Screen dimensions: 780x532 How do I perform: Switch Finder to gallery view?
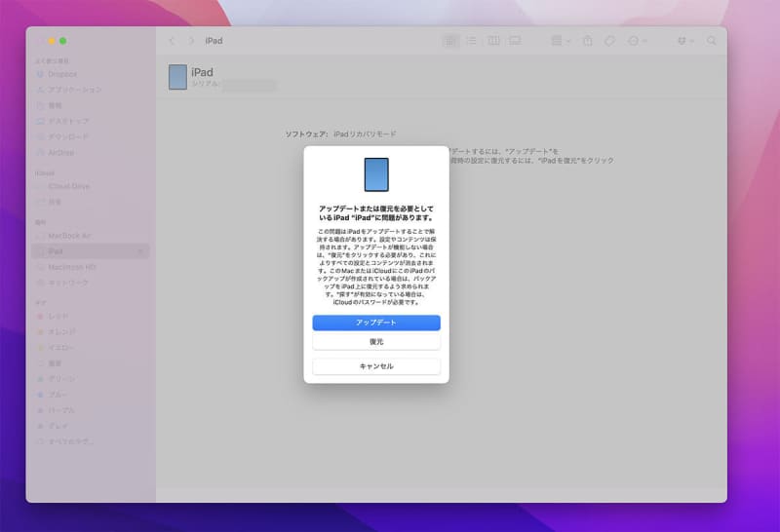coord(515,41)
